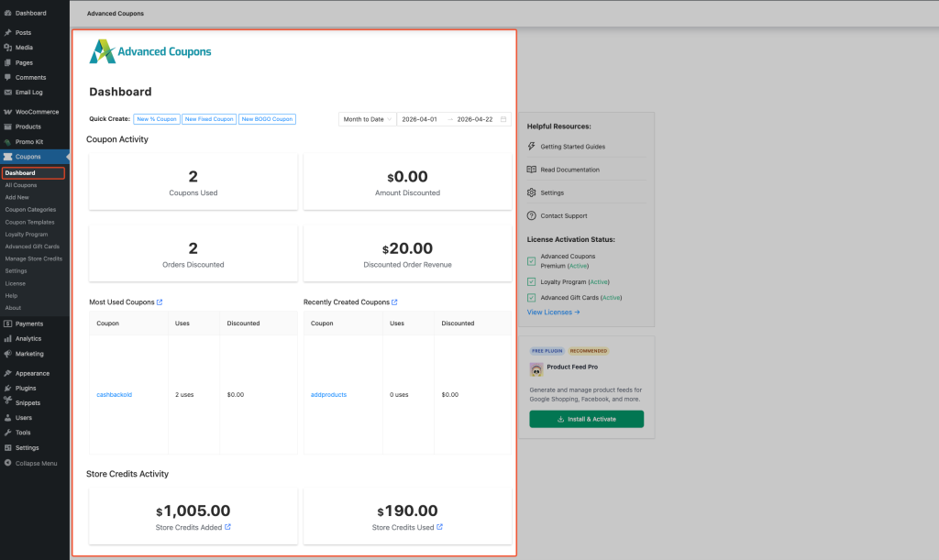The height and width of the screenshot is (560, 939).
Task: Go to Coupon Categories submenu
Action: point(30,210)
